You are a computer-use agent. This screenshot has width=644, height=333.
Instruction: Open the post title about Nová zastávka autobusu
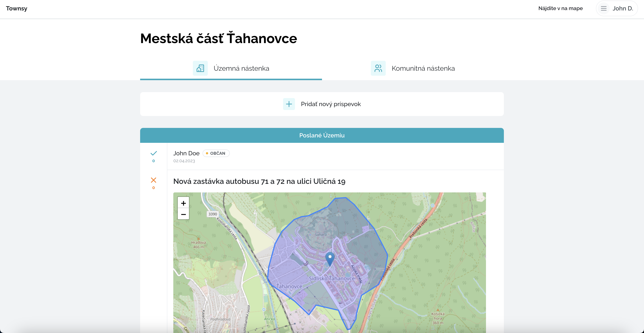[259, 181]
